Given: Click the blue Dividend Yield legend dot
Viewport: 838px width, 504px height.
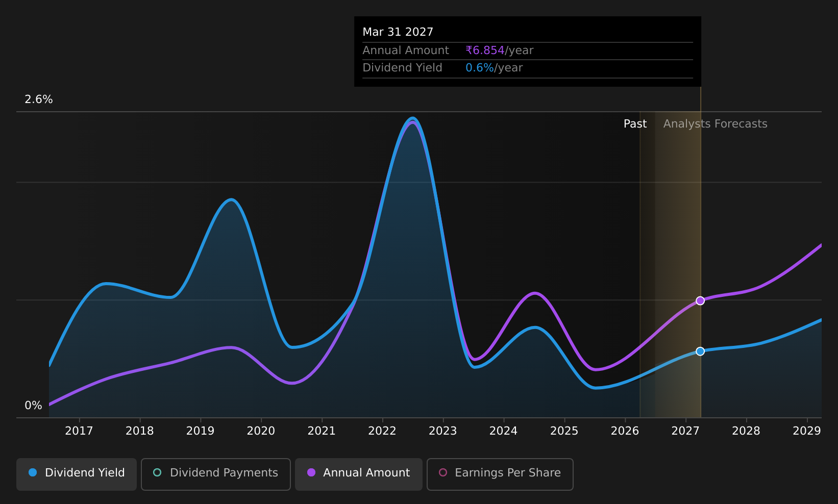Looking at the screenshot, I should click(33, 472).
